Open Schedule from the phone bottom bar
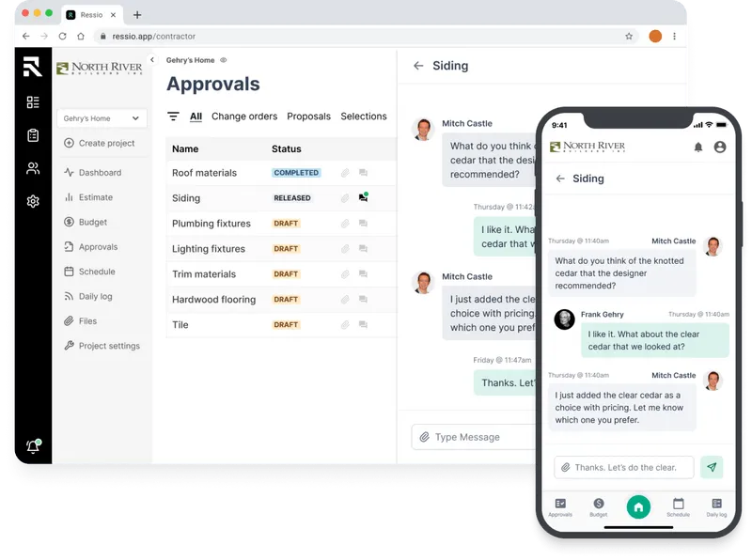This screenshot has width=752, height=560. [x=679, y=507]
